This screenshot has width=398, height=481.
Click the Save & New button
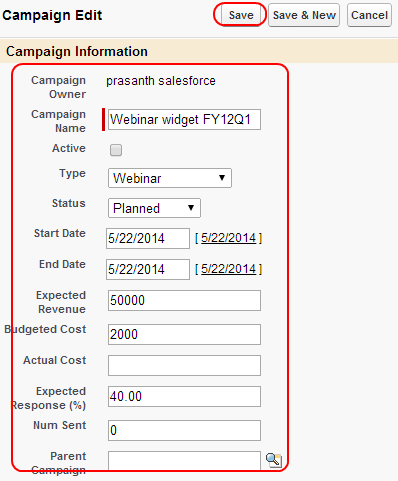click(304, 15)
